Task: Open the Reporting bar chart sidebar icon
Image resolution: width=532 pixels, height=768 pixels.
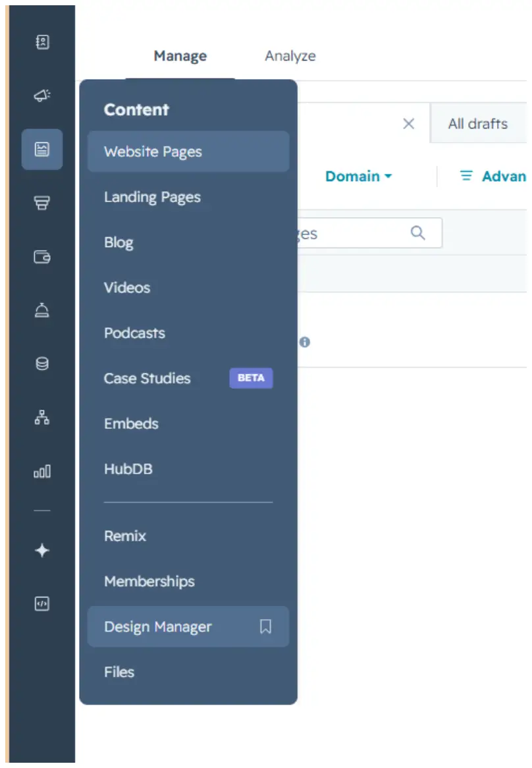Action: [x=42, y=471]
